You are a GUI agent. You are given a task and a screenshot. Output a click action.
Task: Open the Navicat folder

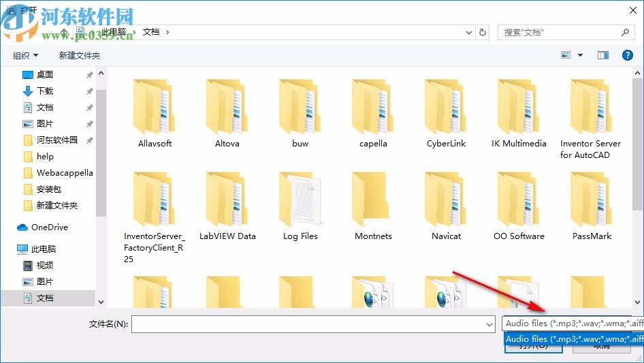[446, 206]
